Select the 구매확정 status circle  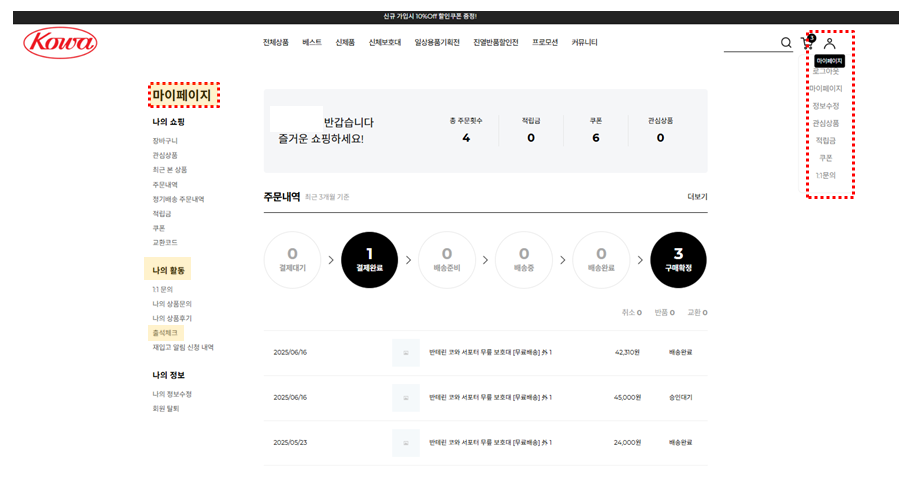pos(678,260)
